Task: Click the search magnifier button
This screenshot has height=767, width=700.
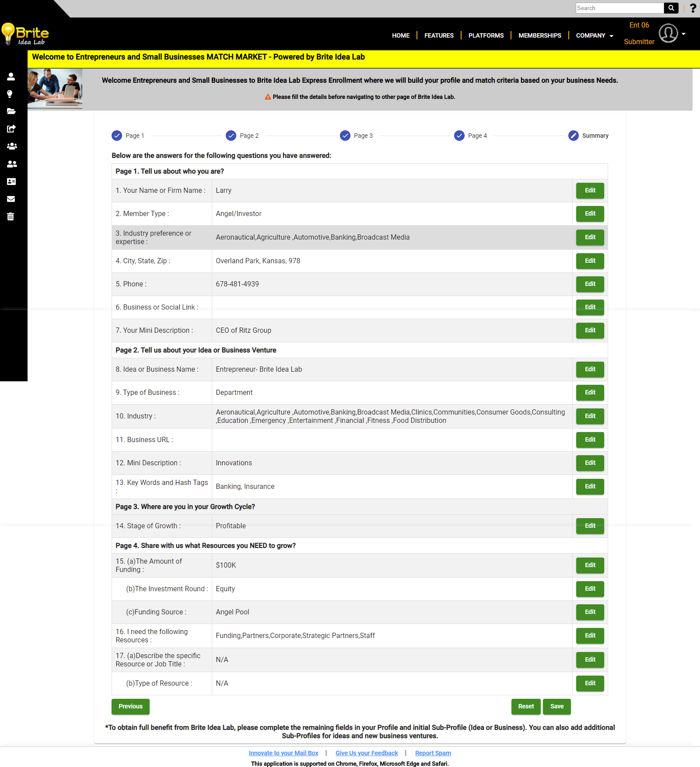Action: [671, 8]
